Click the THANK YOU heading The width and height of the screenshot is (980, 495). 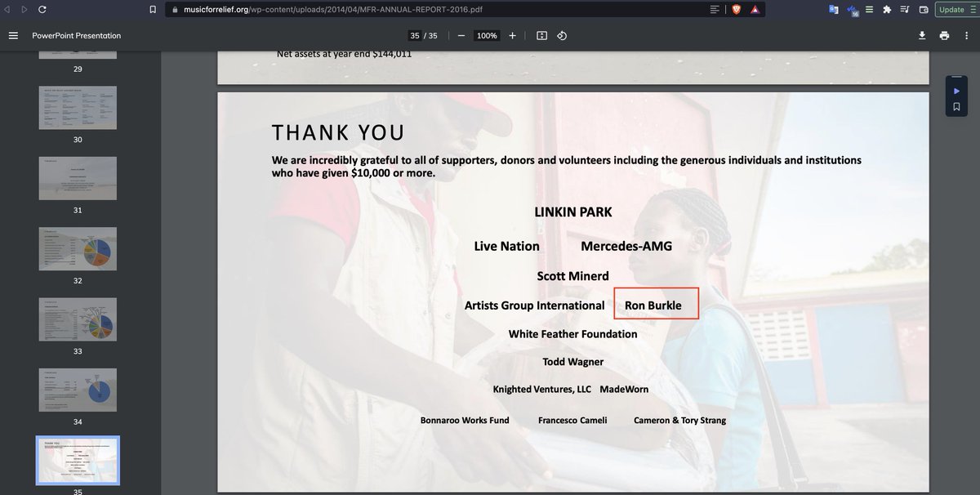[x=338, y=132]
